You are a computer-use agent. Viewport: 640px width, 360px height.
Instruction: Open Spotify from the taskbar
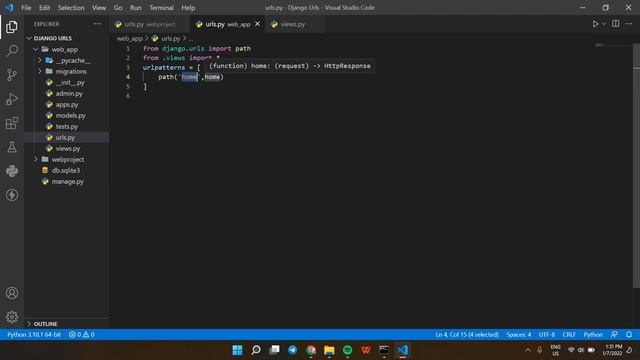[347, 350]
